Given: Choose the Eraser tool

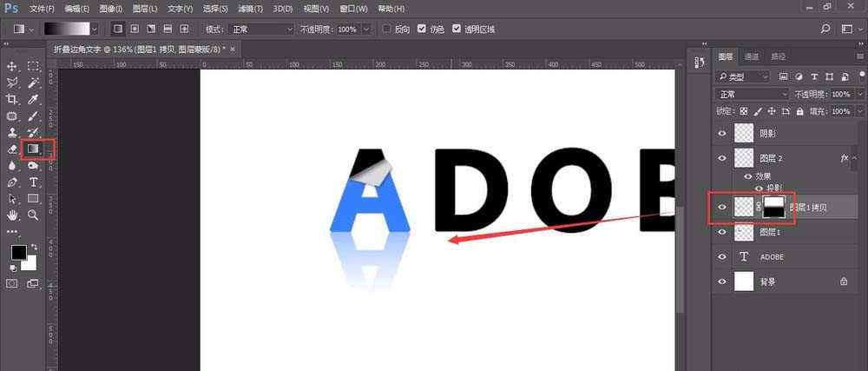Looking at the screenshot, I should click(12, 149).
